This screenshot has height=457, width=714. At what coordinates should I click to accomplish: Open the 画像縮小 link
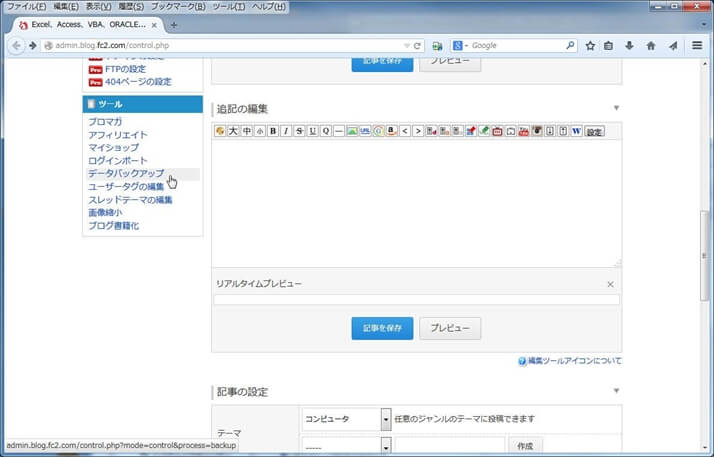[x=105, y=213]
